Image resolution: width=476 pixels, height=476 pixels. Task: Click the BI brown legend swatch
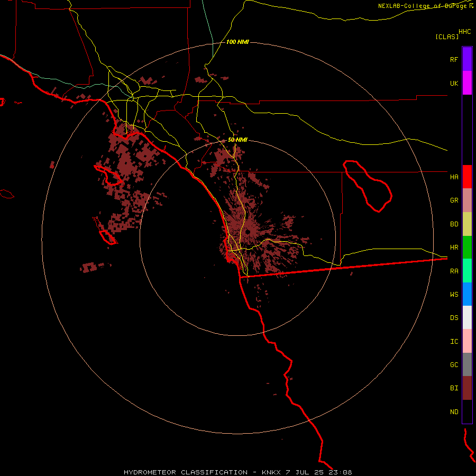point(467,388)
